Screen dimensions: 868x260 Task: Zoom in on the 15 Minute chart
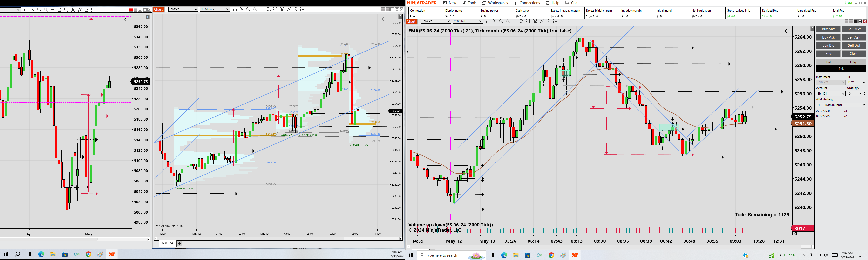coord(248,9)
